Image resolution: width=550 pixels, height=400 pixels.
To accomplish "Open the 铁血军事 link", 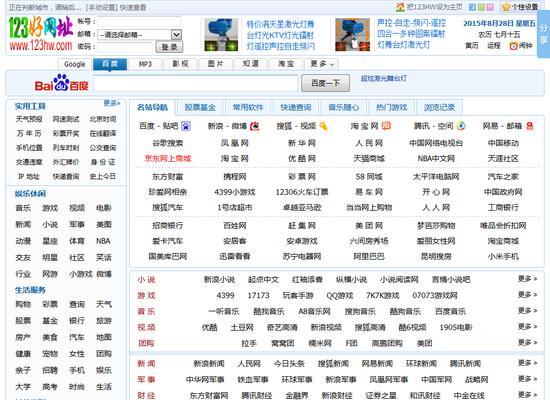I will tap(253, 380).
